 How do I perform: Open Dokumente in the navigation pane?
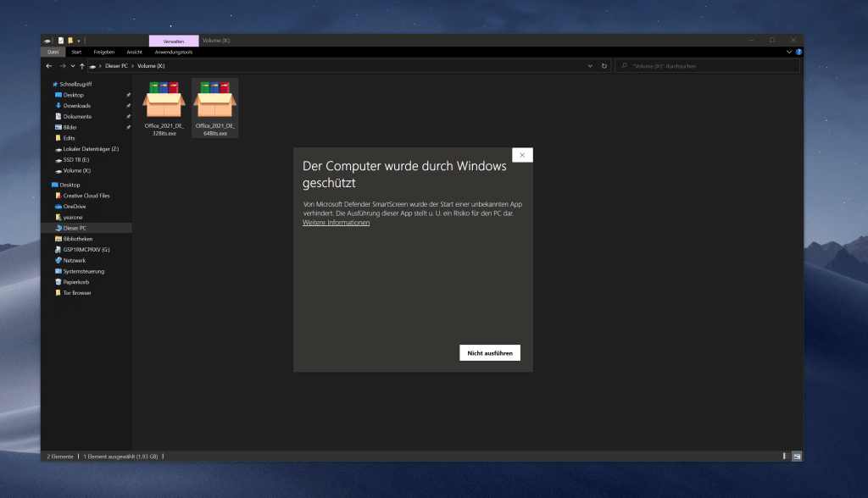tap(77, 117)
